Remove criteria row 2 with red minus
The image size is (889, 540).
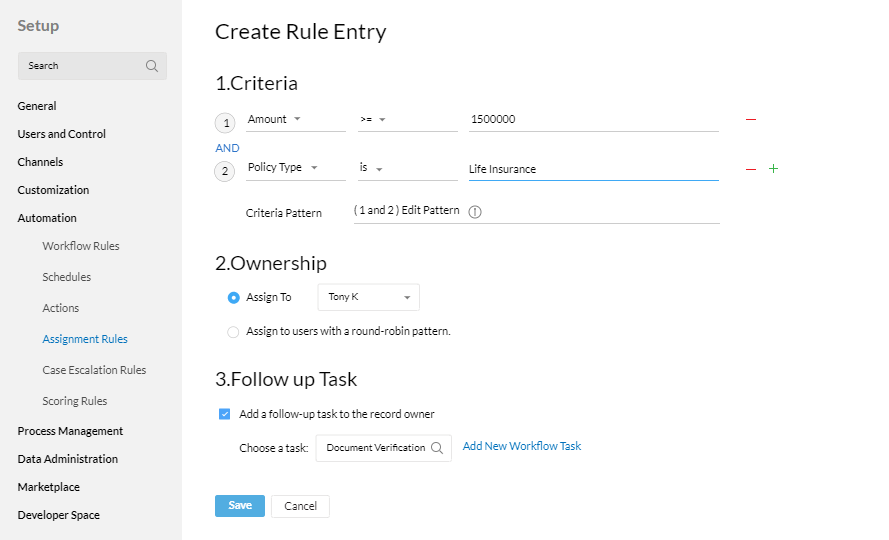(751, 169)
